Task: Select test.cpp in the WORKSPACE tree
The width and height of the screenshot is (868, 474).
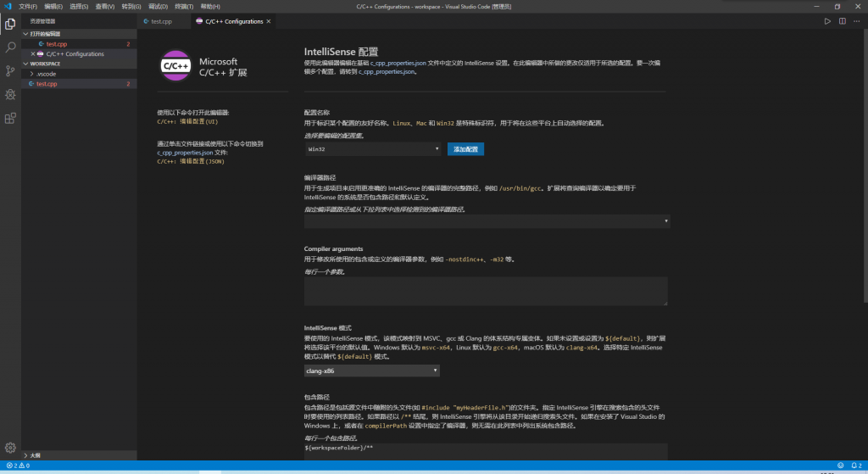Action: click(79, 84)
